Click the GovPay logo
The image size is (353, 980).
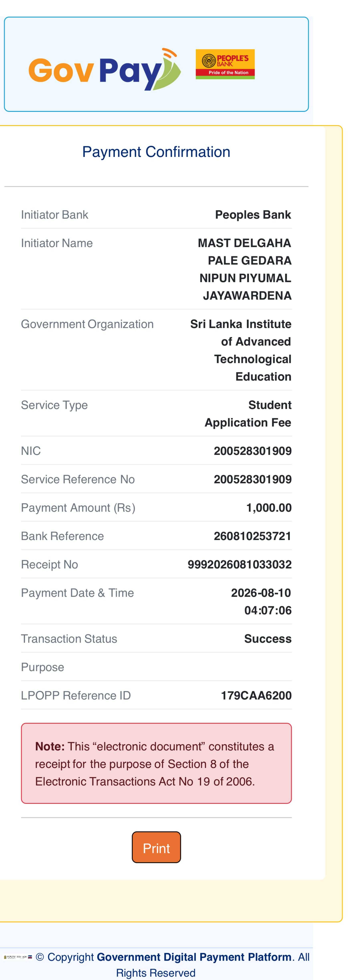pos(105,69)
